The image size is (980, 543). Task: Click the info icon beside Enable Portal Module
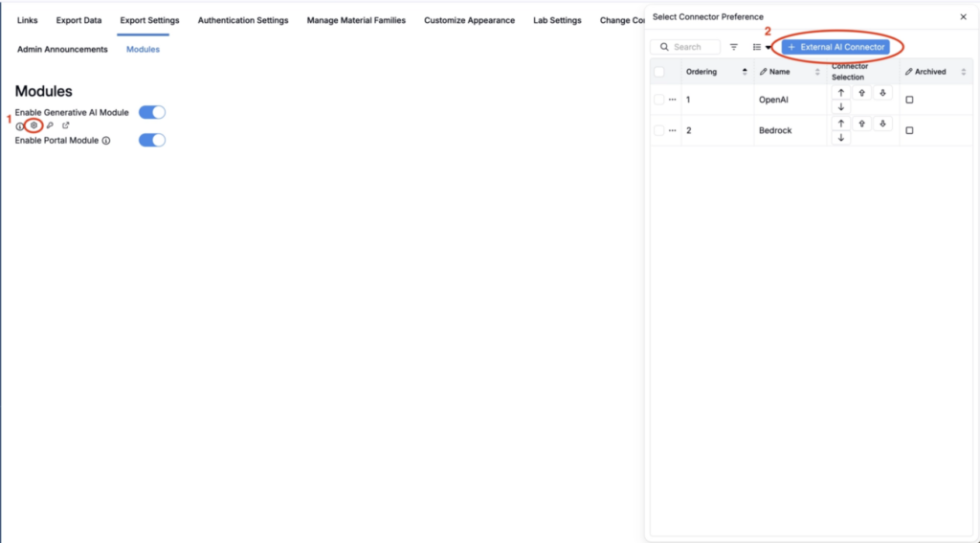point(106,141)
